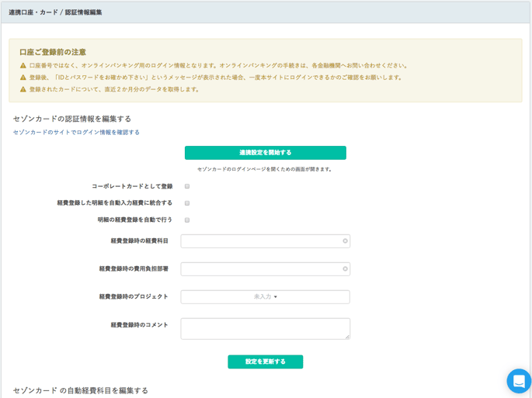Open セゾンカードのサイトでログイン情報を確認する link

tap(76, 132)
